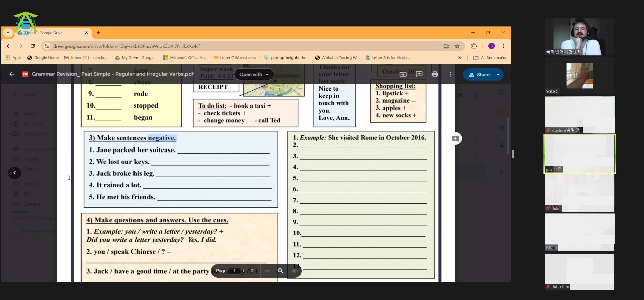Print the PDF document
Image resolution: width=644 pixels, height=300 pixels.
coord(435,74)
